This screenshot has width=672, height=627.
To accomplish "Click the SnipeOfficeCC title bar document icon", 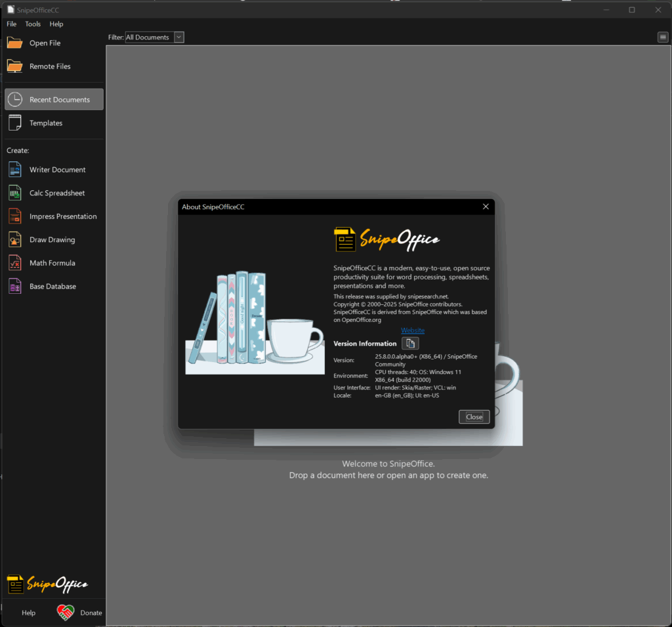I will tap(10, 9).
